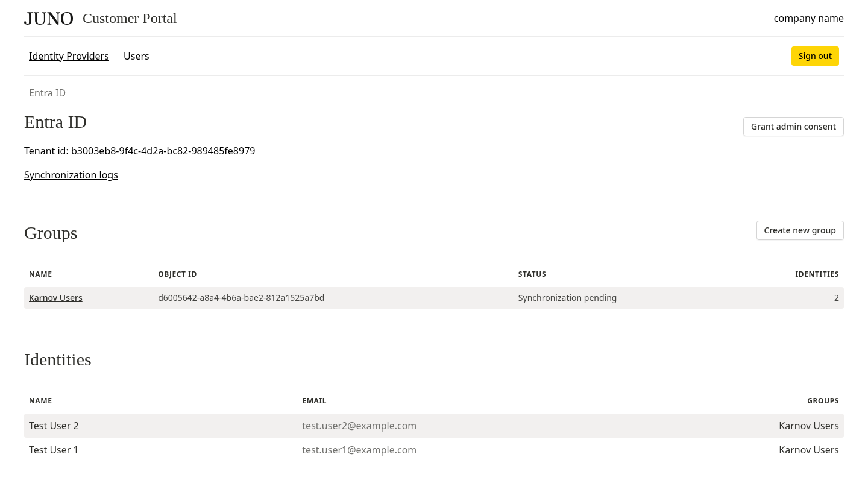Click the Create new group button
Image resolution: width=868 pixels, height=489 pixels.
(x=800, y=230)
